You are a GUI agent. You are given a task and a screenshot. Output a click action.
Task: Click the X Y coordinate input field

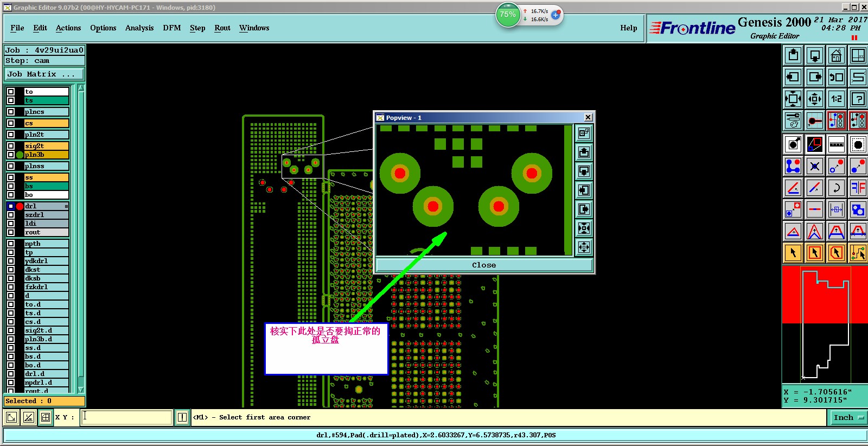(x=127, y=417)
